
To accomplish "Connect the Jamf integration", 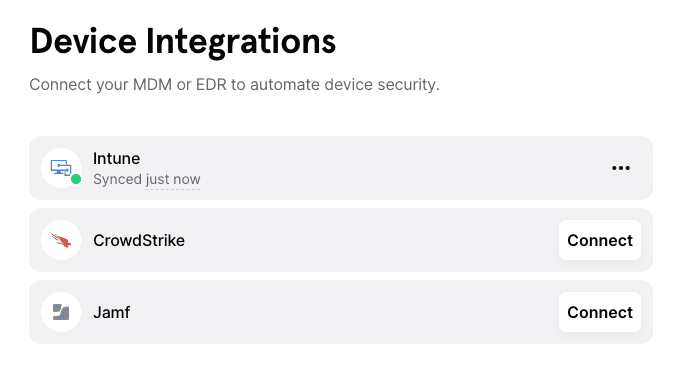I will coord(600,312).
